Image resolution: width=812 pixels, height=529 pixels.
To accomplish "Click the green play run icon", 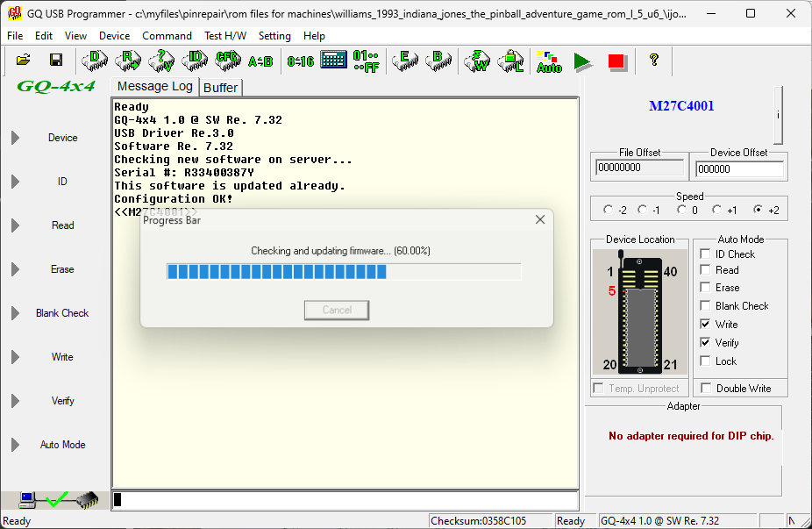I will coord(582,61).
